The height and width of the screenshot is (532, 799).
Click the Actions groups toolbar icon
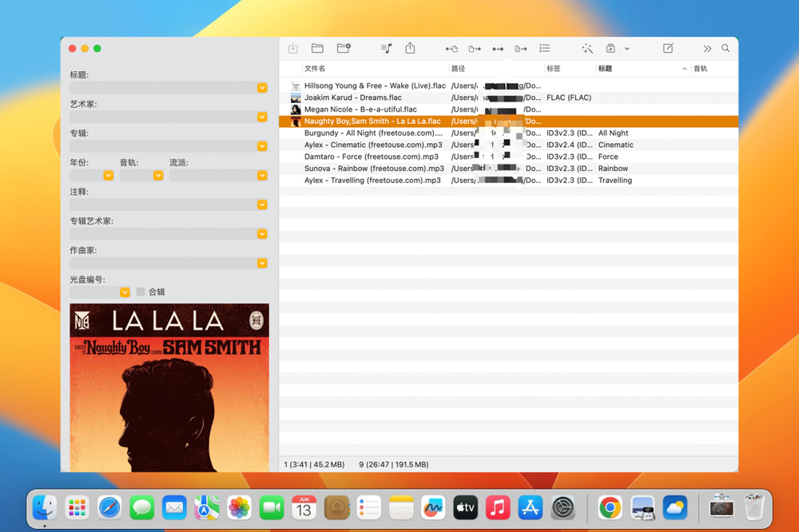click(610, 49)
